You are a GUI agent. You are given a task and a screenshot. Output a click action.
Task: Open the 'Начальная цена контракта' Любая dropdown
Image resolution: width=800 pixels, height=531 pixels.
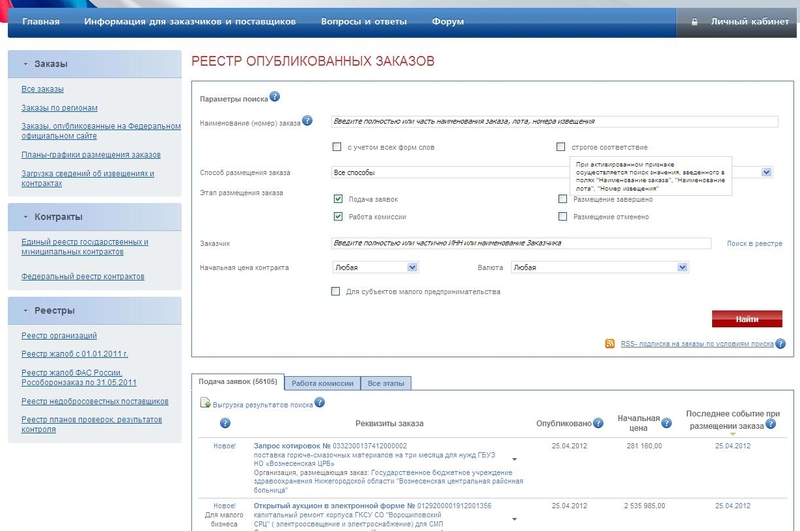(376, 267)
